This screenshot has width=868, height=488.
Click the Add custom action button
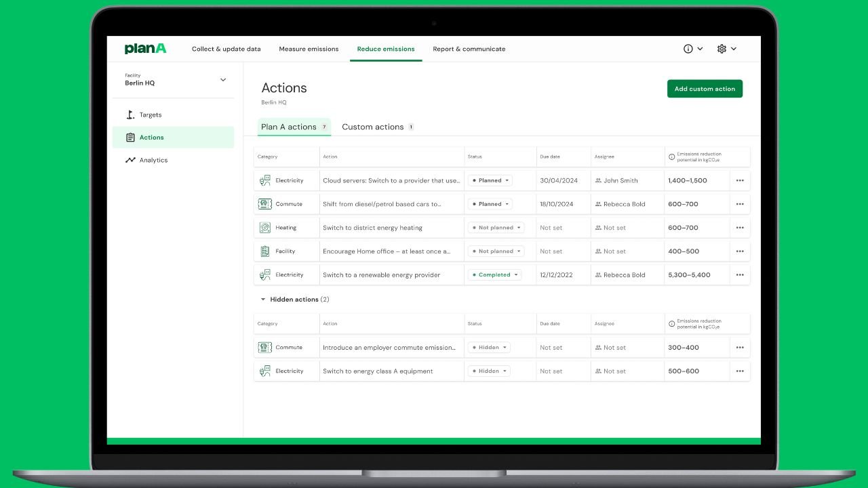(x=705, y=89)
